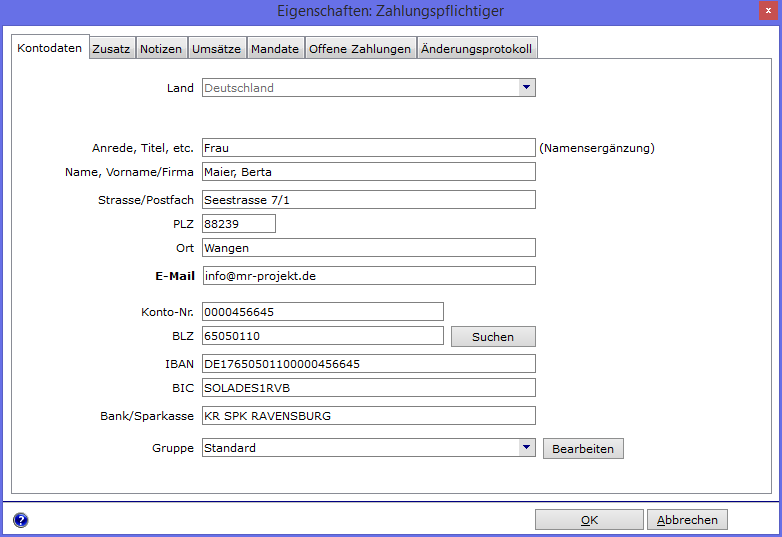This screenshot has height=537, width=782.
Task: Click the E-Mail field info@mr-projekt.de
Action: click(x=369, y=276)
